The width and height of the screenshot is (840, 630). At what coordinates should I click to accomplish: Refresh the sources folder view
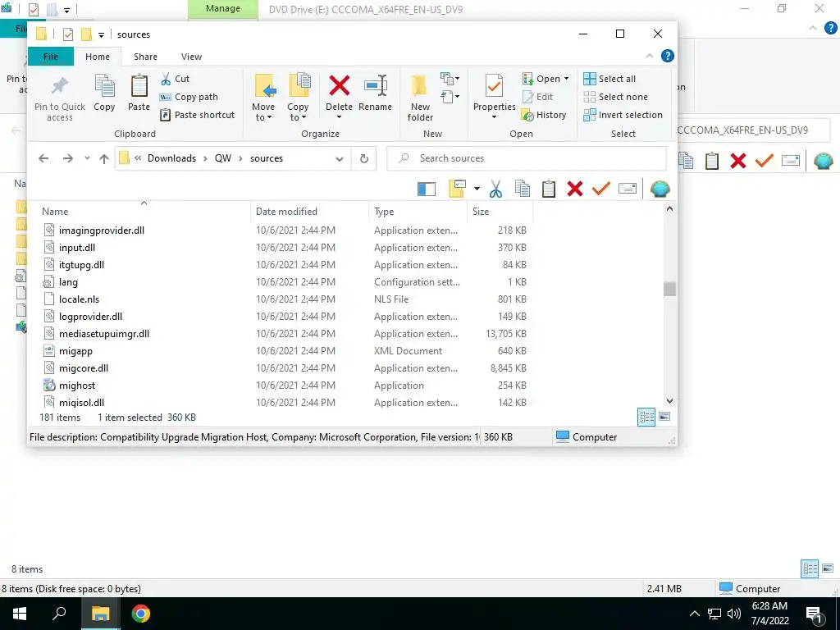click(363, 158)
